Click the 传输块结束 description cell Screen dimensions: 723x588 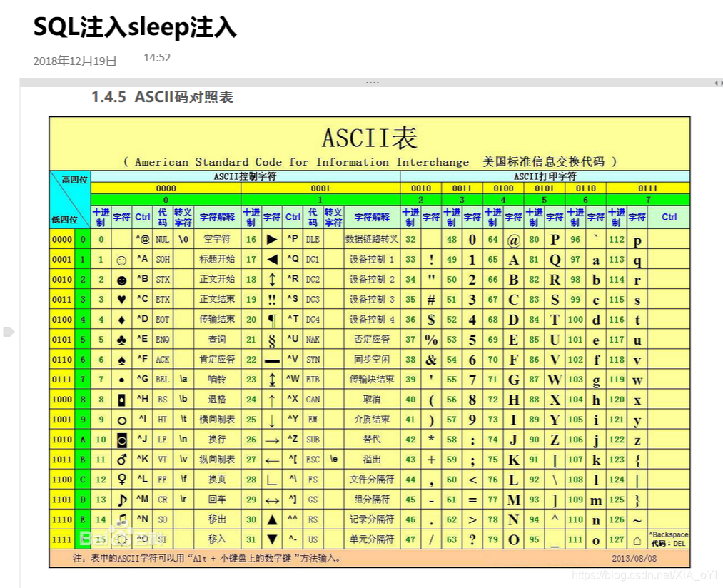click(372, 379)
